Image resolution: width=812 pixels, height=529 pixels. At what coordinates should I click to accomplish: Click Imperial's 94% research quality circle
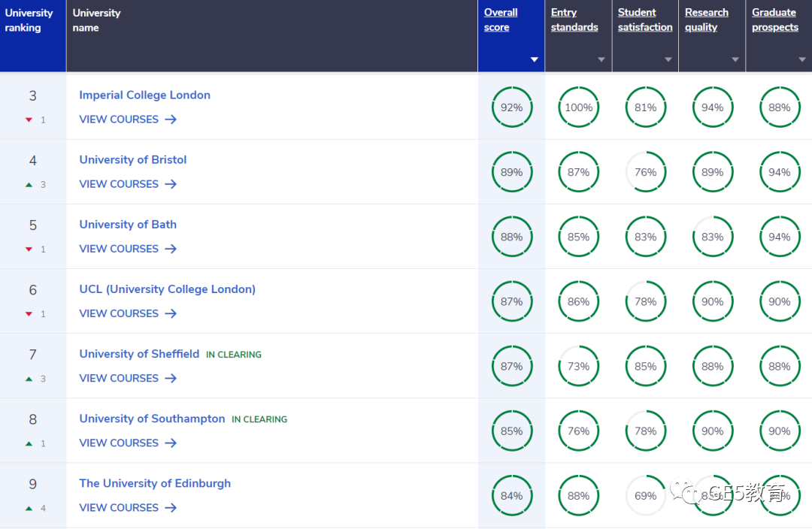[713, 107]
